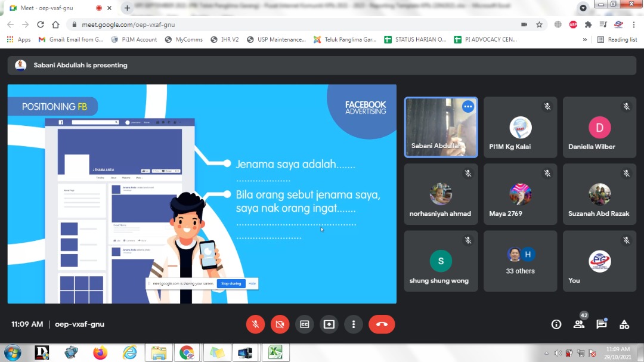Open the remote desktop monitor on taskbar
Image resolution: width=644 pixels, height=362 pixels.
click(245, 352)
